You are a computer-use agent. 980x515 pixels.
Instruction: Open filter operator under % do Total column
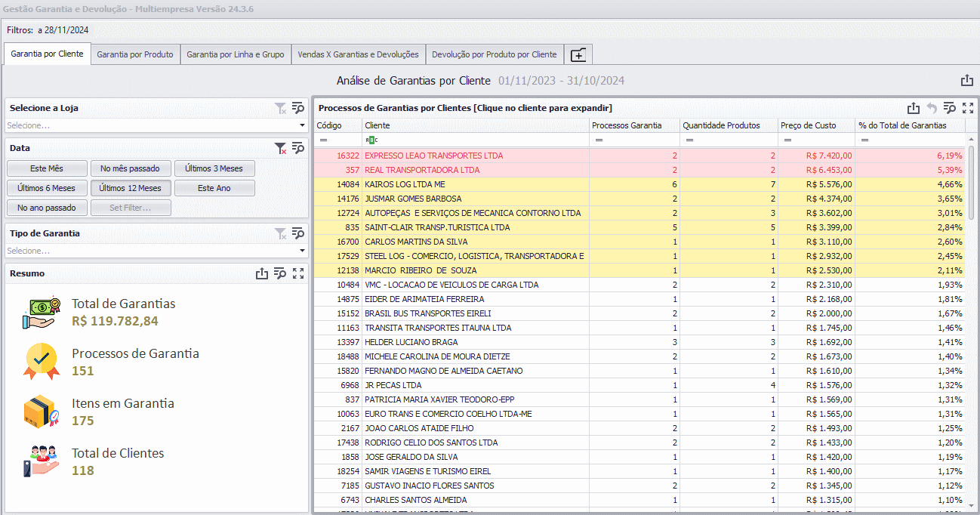tap(864, 140)
